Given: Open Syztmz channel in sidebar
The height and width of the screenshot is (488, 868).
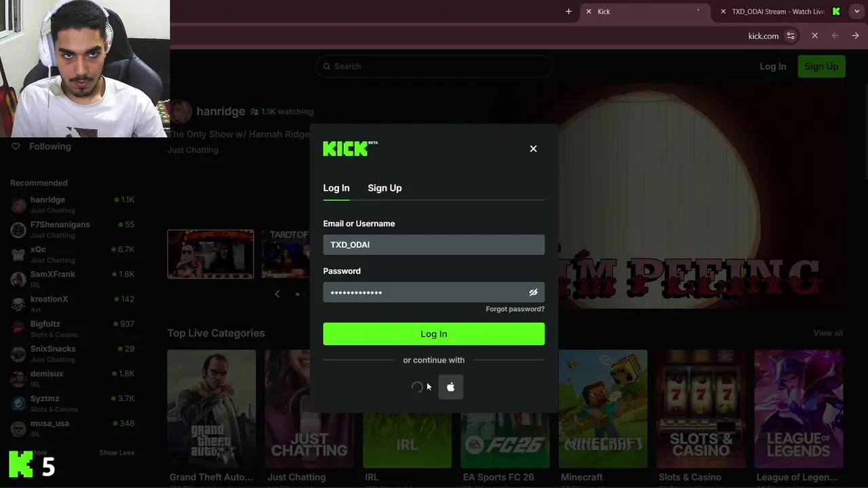Looking at the screenshot, I should point(73,403).
